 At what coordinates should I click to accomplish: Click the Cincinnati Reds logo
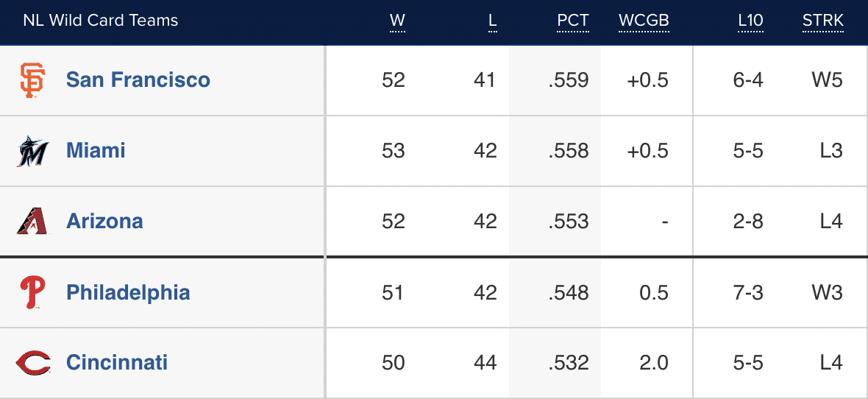coord(32,363)
